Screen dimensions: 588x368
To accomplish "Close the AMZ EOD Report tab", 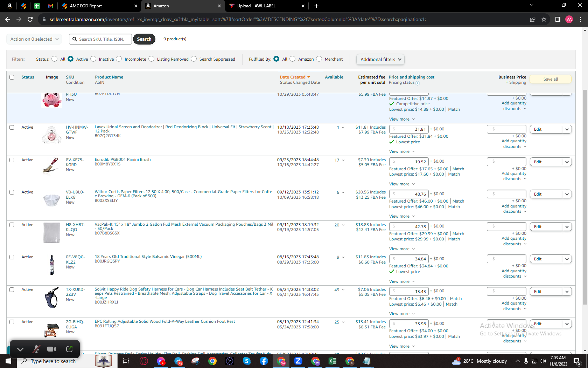I will point(136,6).
